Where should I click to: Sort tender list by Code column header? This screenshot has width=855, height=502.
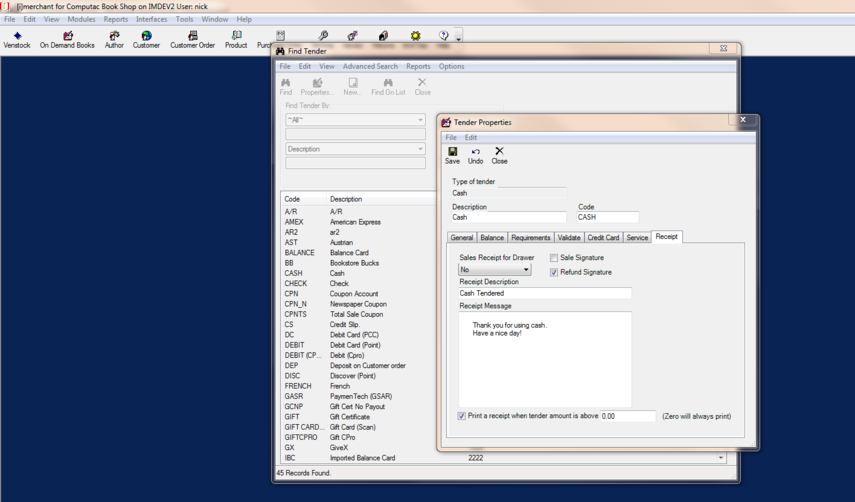click(x=304, y=199)
